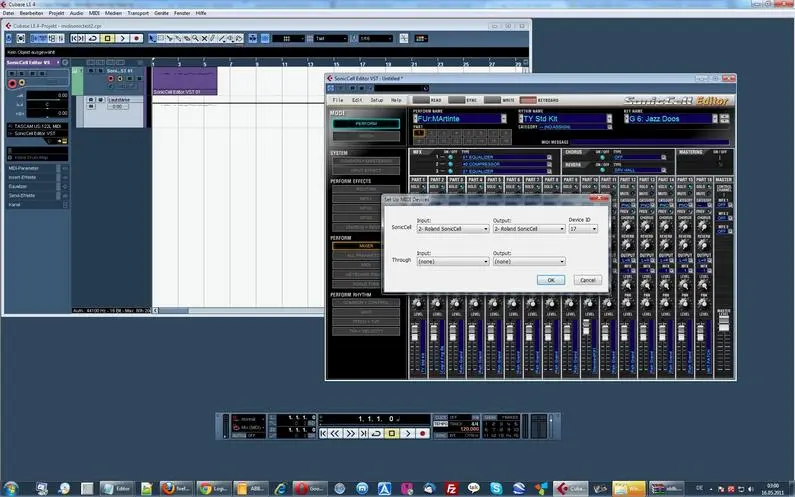Adjust Master level fader
Viewport: 795px width, 497px height.
(724, 326)
